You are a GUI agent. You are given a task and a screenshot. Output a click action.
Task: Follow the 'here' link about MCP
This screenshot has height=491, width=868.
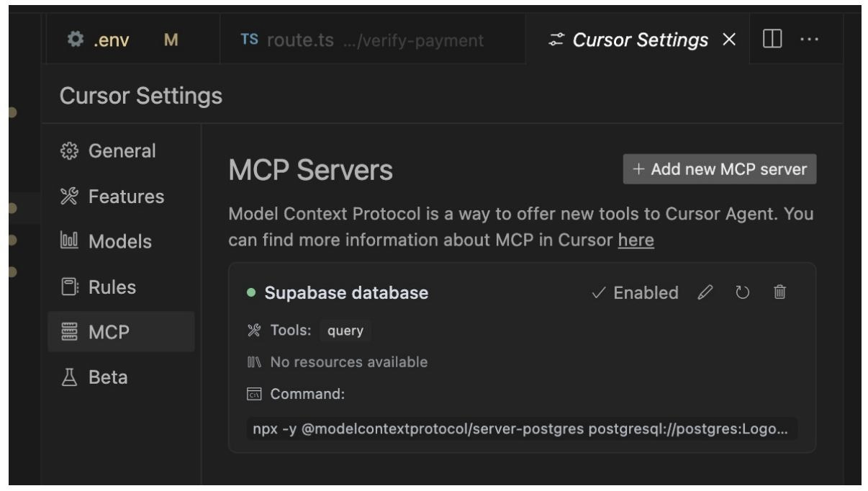click(636, 240)
